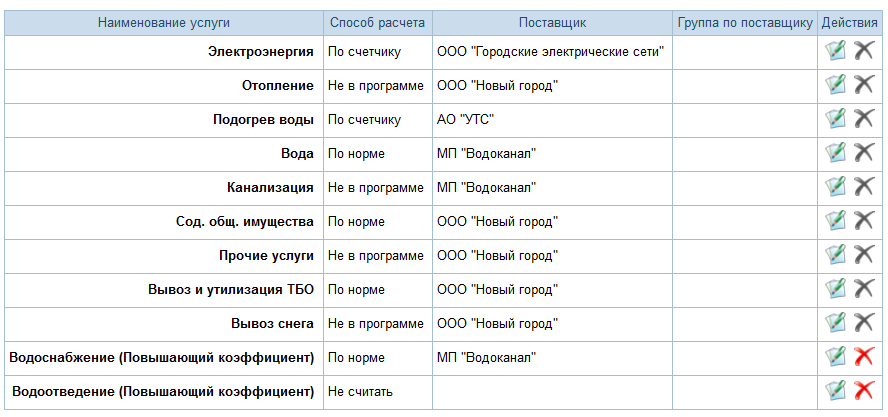The image size is (888, 417).
Task: Open edit for the Вода service
Action: (835, 153)
